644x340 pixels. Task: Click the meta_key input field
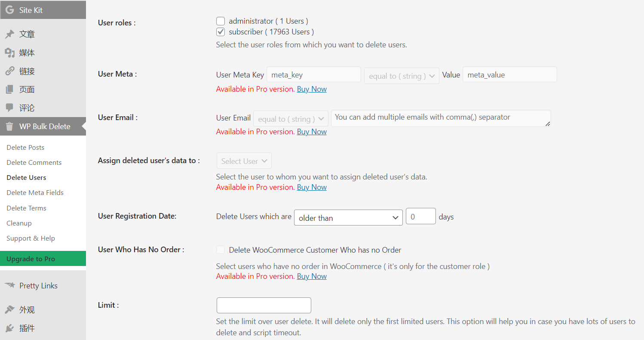tap(314, 74)
